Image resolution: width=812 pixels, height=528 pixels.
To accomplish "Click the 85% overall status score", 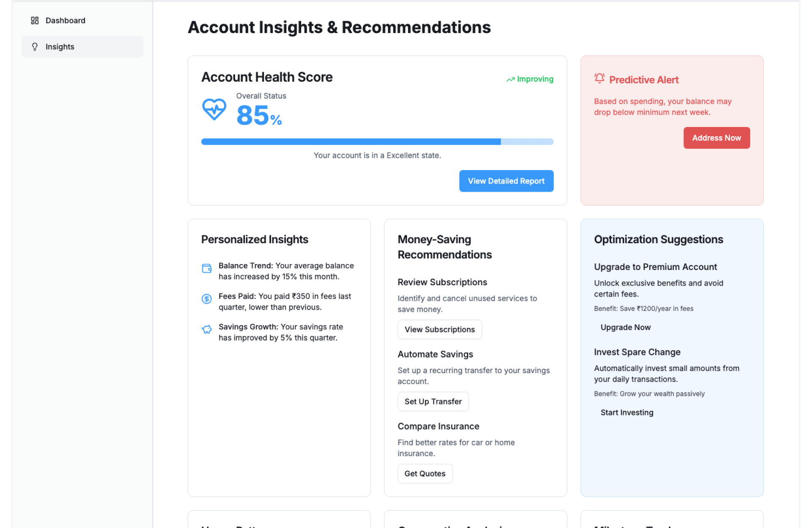I will [259, 115].
